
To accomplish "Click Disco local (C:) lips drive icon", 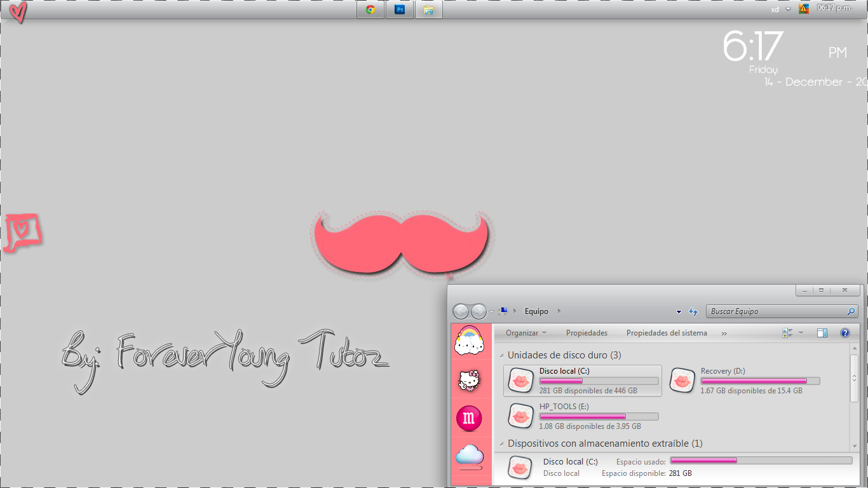I will tap(521, 381).
